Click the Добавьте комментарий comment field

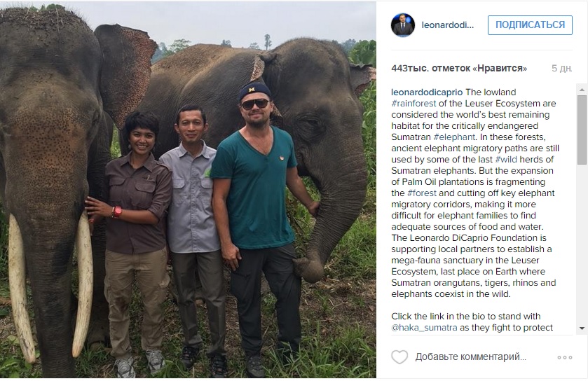click(x=470, y=357)
